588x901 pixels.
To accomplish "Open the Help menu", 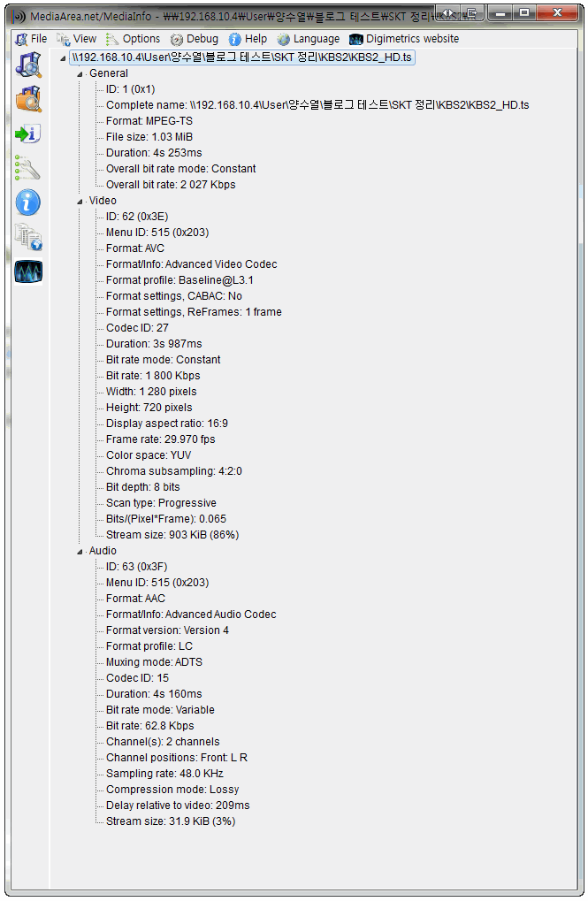I will click(x=248, y=39).
